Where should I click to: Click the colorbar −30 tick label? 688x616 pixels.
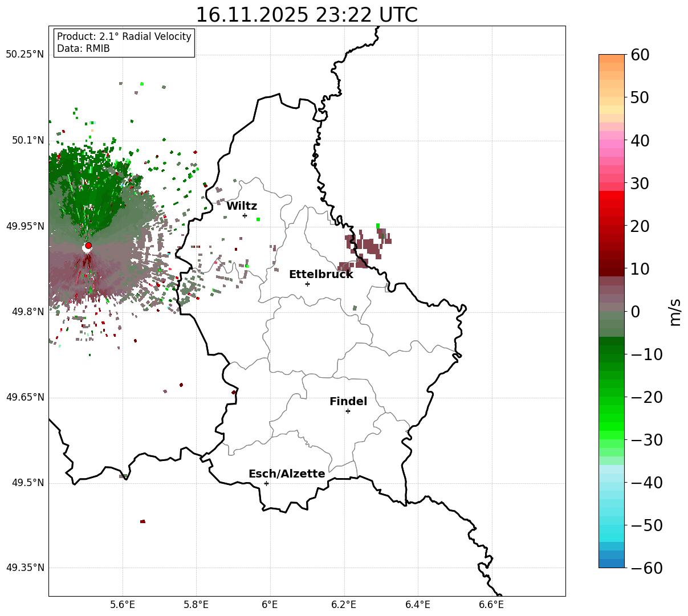pyautogui.click(x=647, y=439)
